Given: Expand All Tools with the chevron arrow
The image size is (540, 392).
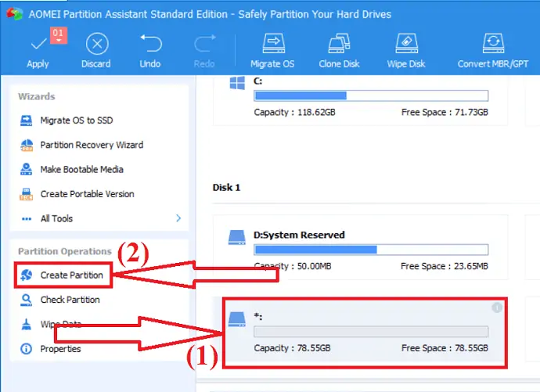Looking at the screenshot, I should pyautogui.click(x=178, y=218).
